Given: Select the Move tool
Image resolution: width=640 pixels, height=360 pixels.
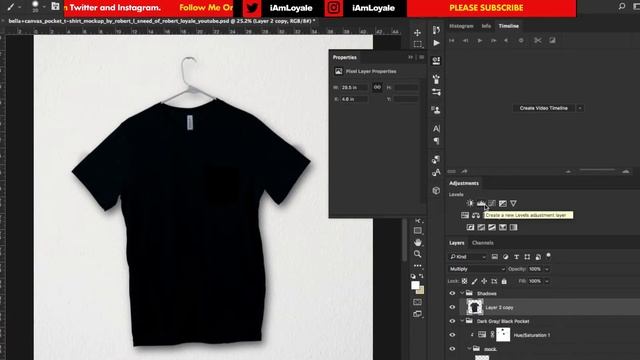Looking at the screenshot, I should point(417,33).
